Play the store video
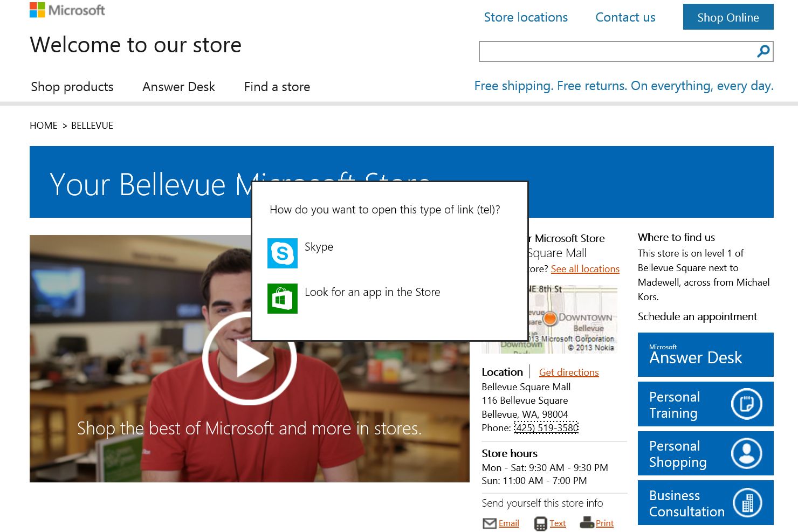This screenshot has height=532, width=798. 249,358
